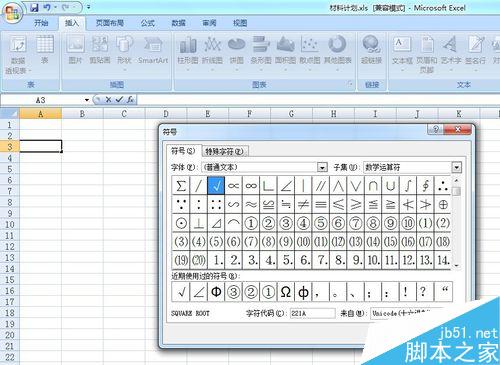Open shapes (形状) gallery
The height and width of the screenshot is (365, 500).
(125, 52)
